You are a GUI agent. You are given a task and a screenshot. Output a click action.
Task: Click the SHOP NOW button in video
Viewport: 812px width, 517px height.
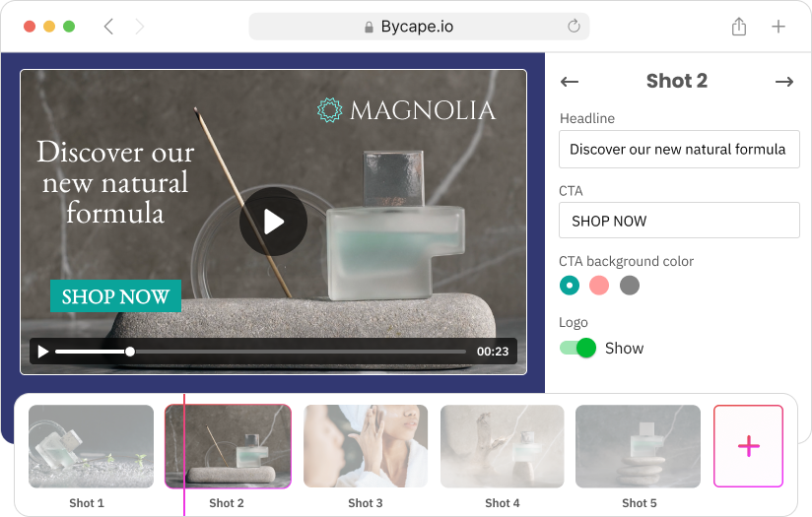[x=115, y=296]
